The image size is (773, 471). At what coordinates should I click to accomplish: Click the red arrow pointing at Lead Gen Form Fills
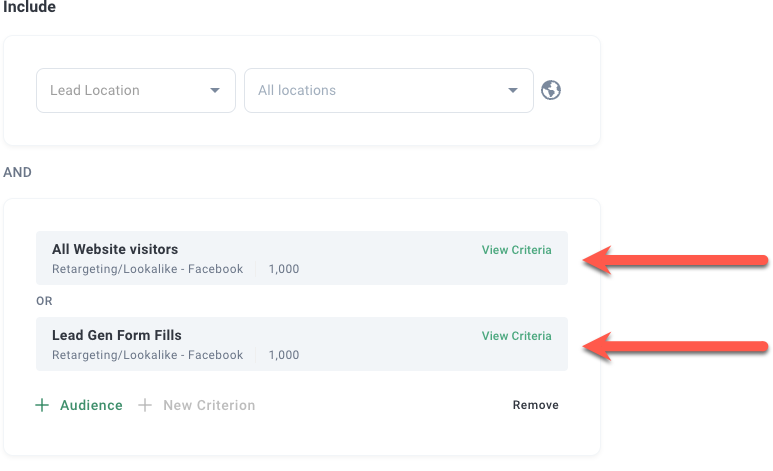click(675, 346)
